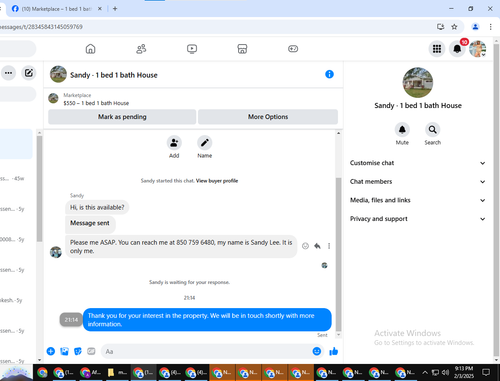Viewport: 500px width, 381px height.
Task: Open View buyer profile link
Action: pos(217,181)
